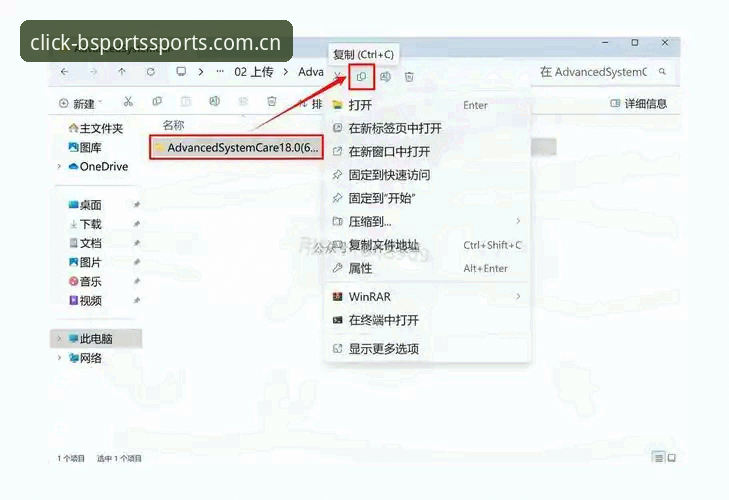The image size is (729, 500).
Task: Open the 桌面 quick access folder
Action: (85, 205)
